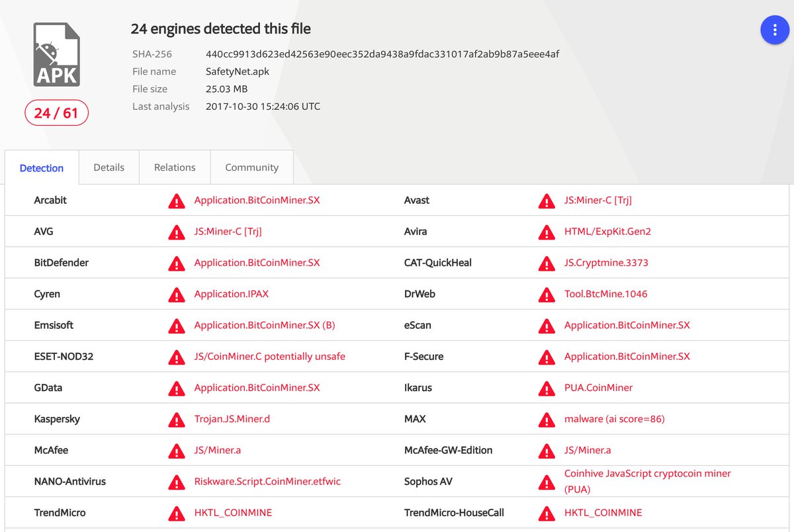The image size is (794, 532).
Task: Click the eScan warning triangle icon
Action: click(547, 326)
